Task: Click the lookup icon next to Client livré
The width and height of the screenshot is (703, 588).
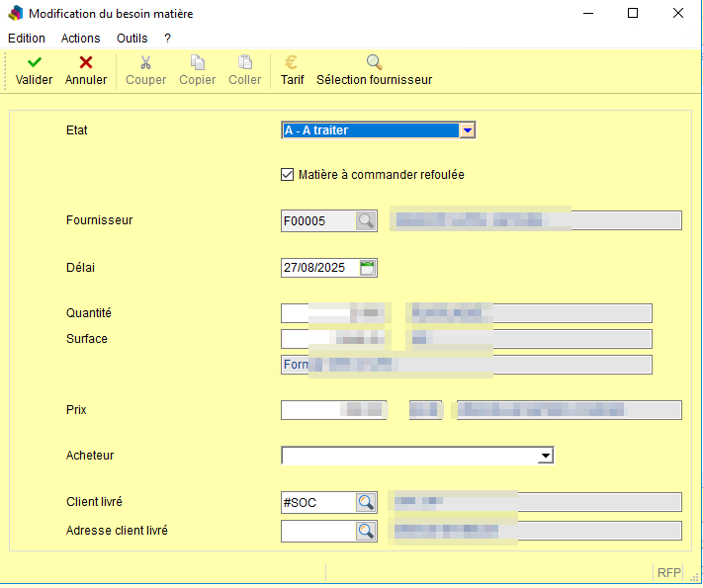Action: pos(367,502)
